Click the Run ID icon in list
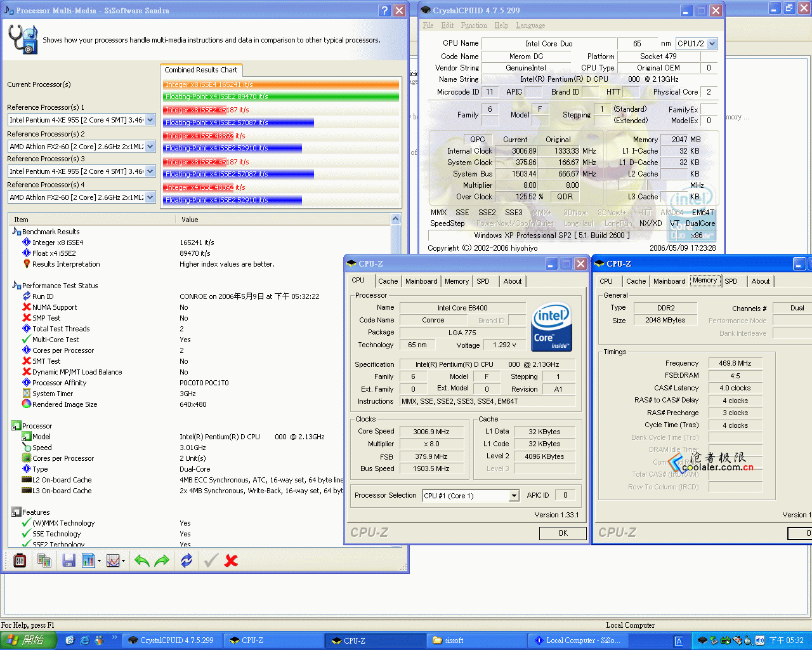812x650 pixels. 27,296
